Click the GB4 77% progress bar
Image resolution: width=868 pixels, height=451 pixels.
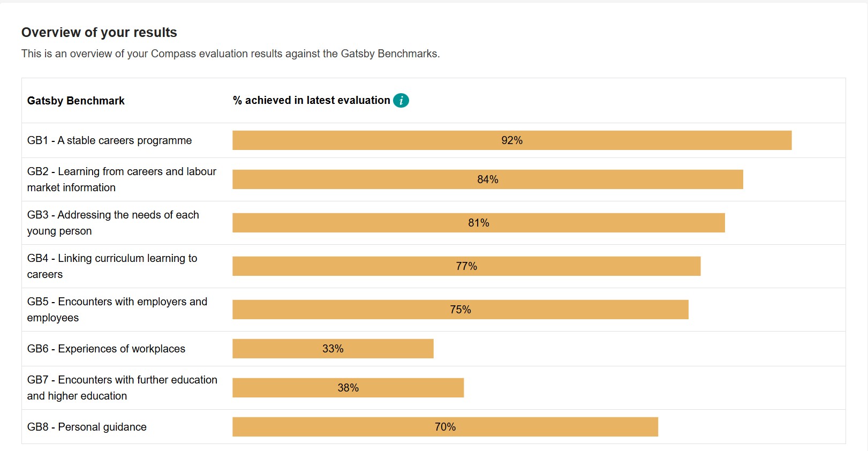click(466, 266)
